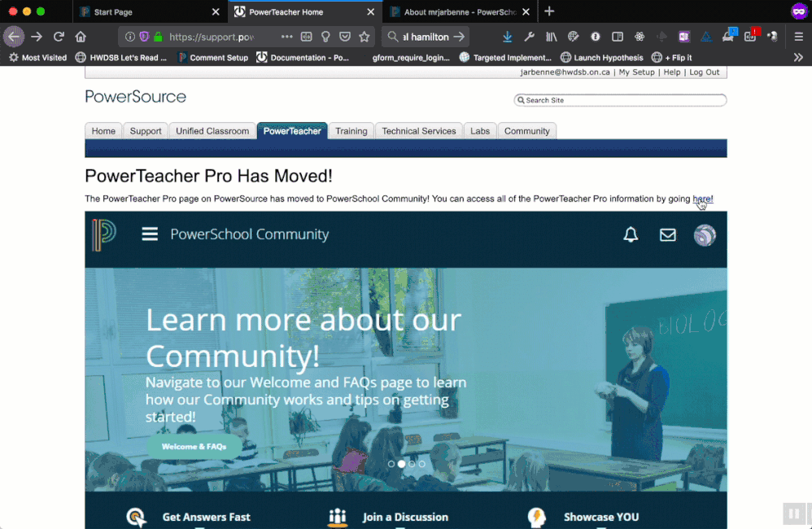Open a new browser tab
Screen dimensions: 812x529
(549, 11)
